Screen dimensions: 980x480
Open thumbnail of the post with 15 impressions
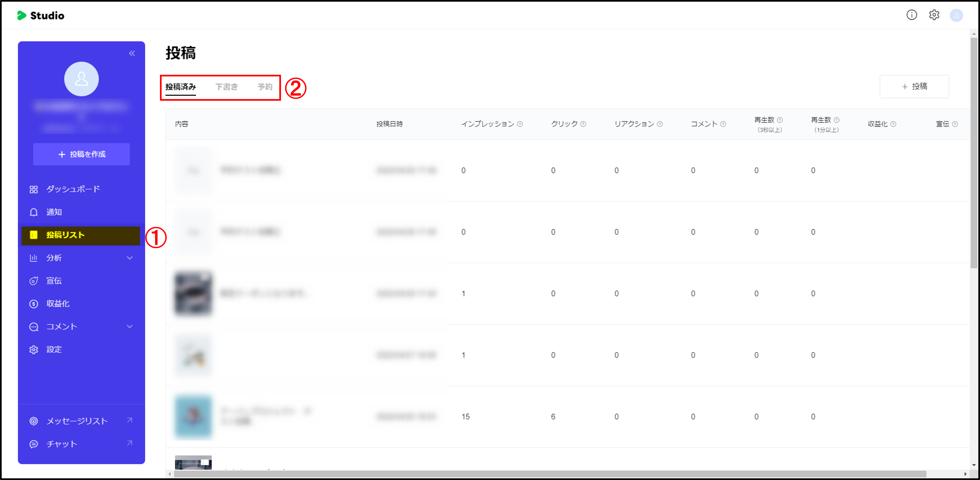pyautogui.click(x=193, y=417)
